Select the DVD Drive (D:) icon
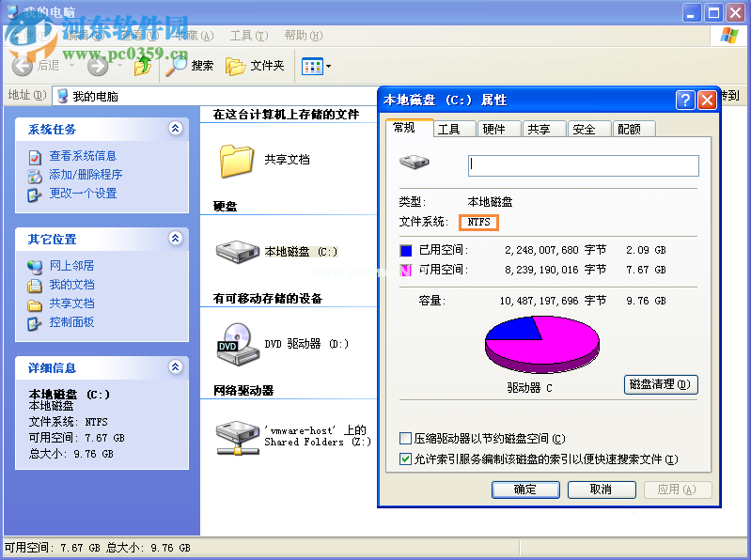This screenshot has width=751, height=560. click(238, 345)
